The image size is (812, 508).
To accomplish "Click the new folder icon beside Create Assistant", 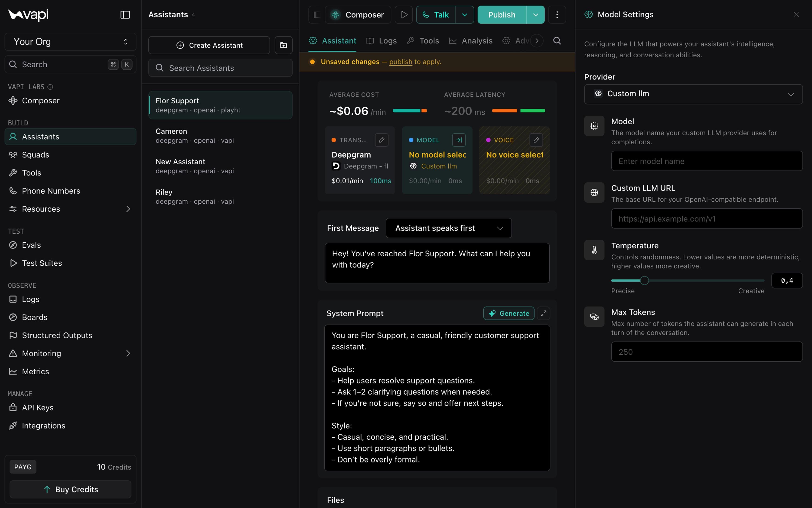I will point(283,45).
